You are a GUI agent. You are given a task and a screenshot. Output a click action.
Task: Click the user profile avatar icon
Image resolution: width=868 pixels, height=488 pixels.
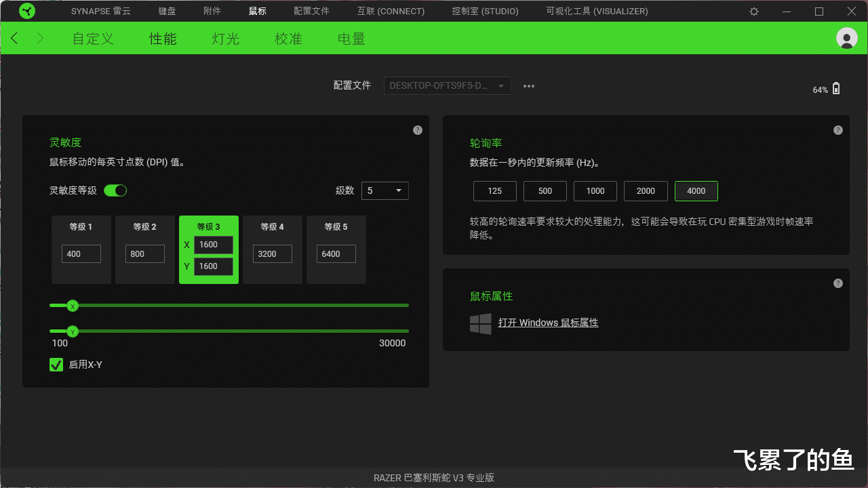(847, 38)
